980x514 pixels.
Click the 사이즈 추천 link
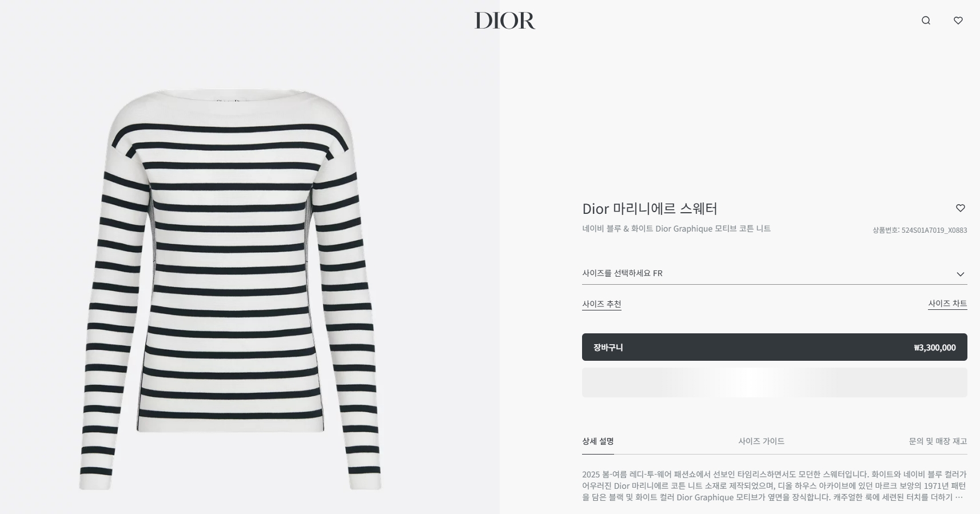pyautogui.click(x=601, y=304)
